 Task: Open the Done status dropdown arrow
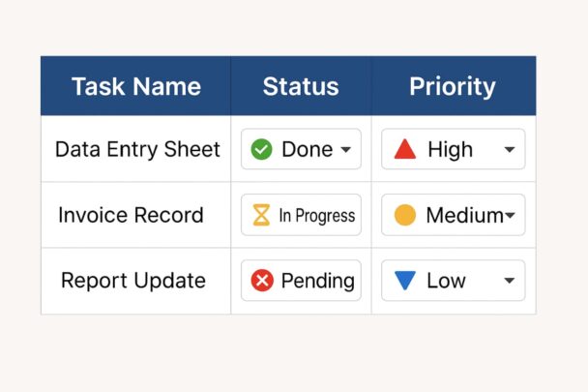pyautogui.click(x=346, y=150)
